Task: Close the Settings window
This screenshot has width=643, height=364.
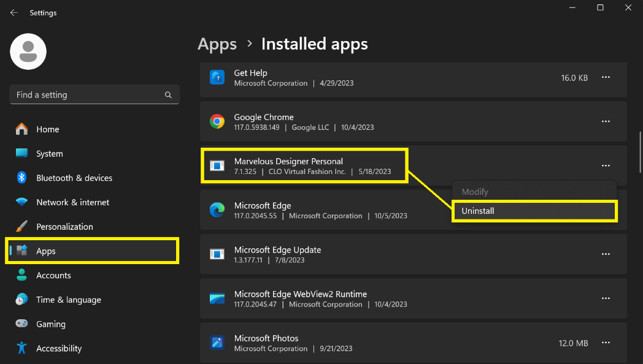Action: (628, 7)
